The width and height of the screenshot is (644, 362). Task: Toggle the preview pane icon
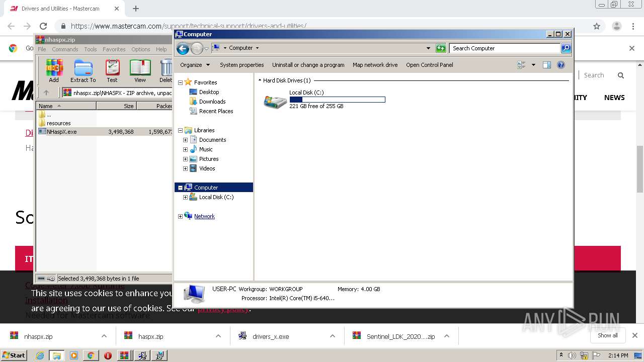[x=547, y=65]
